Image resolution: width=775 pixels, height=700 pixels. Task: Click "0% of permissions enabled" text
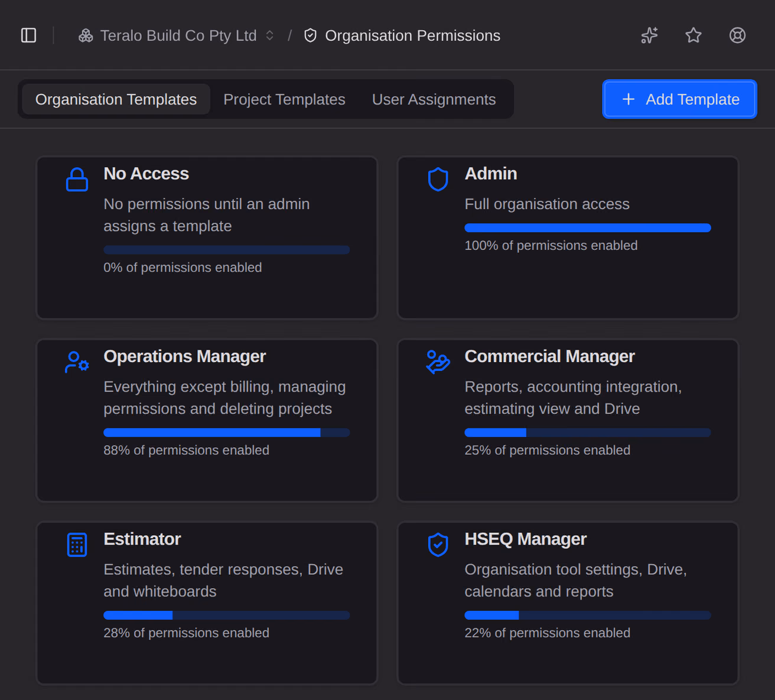(x=183, y=268)
